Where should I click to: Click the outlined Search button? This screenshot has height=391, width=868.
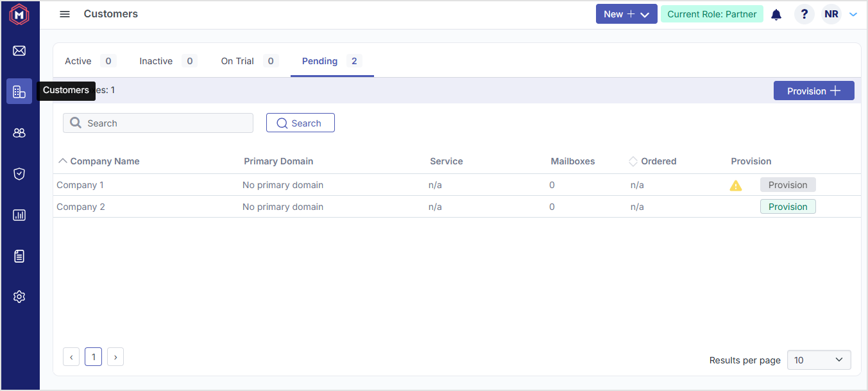(300, 123)
